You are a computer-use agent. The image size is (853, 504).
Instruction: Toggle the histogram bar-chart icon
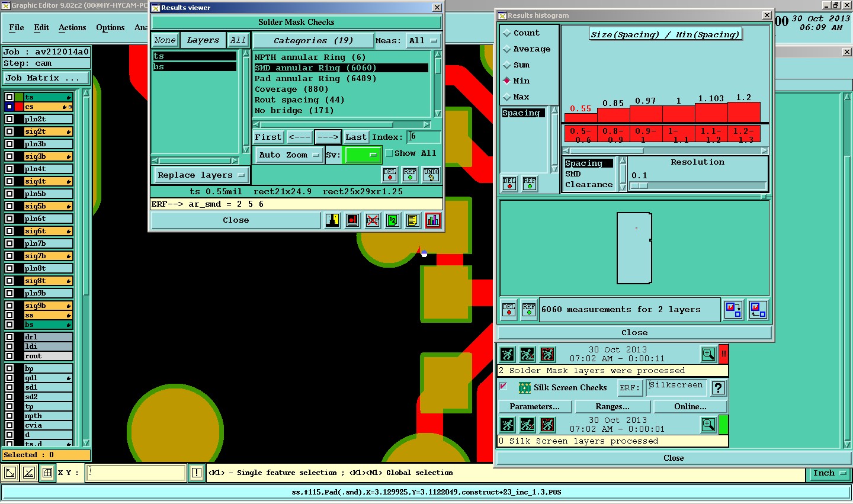coord(433,220)
